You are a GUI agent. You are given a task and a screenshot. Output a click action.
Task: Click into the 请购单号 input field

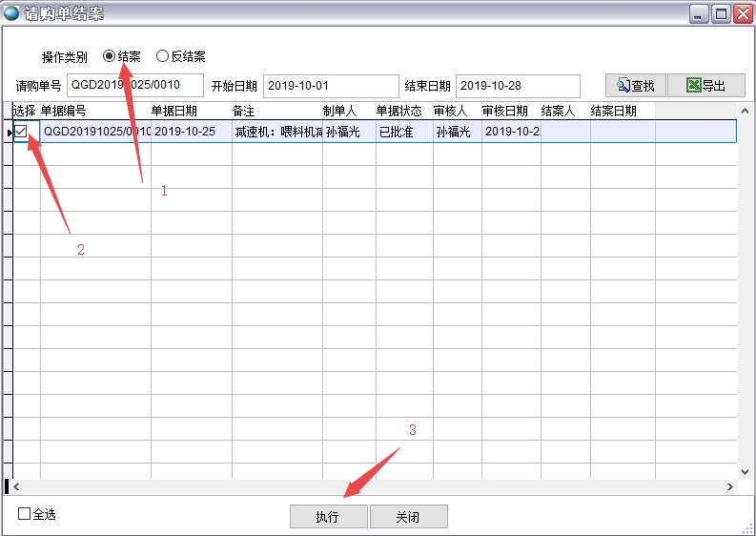[x=134, y=86]
